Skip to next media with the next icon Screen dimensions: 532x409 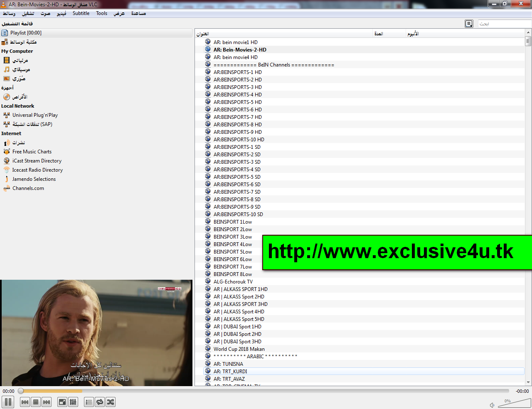pyautogui.click(x=47, y=402)
